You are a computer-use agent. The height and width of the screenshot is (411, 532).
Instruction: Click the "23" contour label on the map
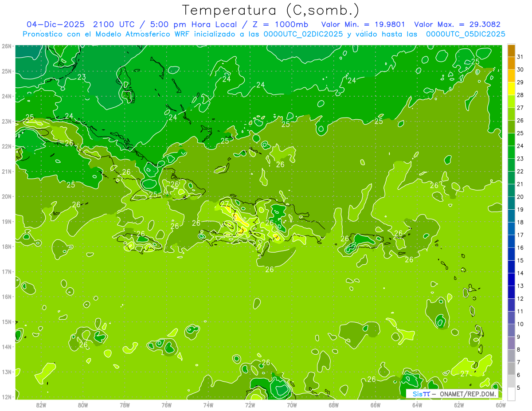coord(82,77)
